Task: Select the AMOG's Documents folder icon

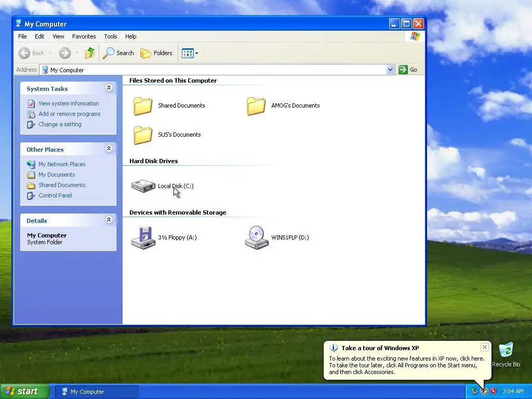Action: tap(256, 106)
